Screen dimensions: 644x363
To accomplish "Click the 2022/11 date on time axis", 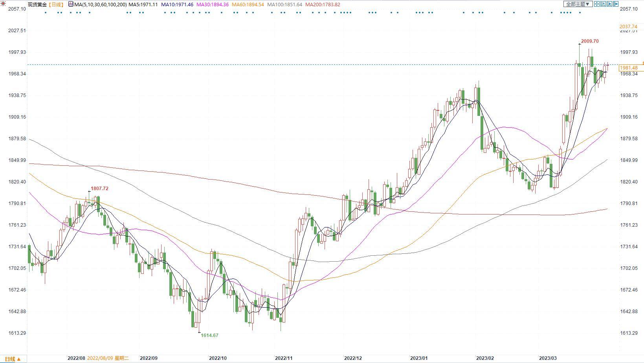I will (x=284, y=358).
